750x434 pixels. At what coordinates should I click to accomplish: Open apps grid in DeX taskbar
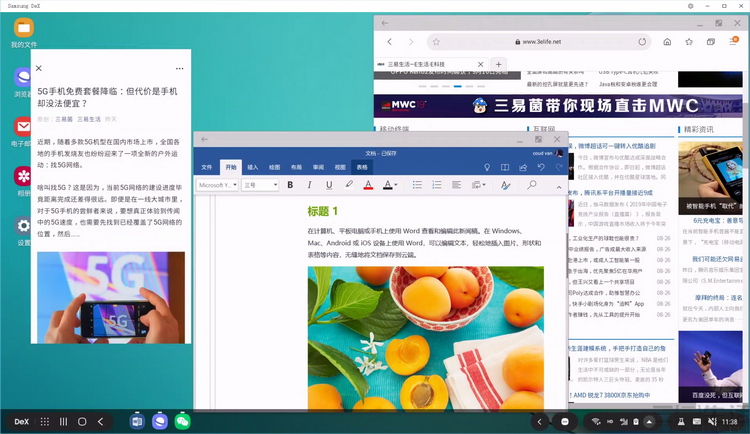tap(44, 422)
